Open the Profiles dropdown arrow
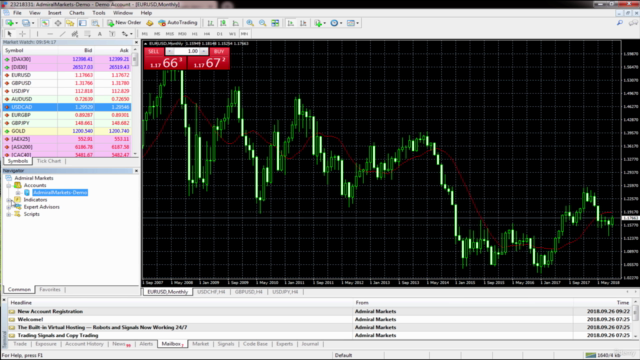Screen dimensions: 640x360 point(33,23)
